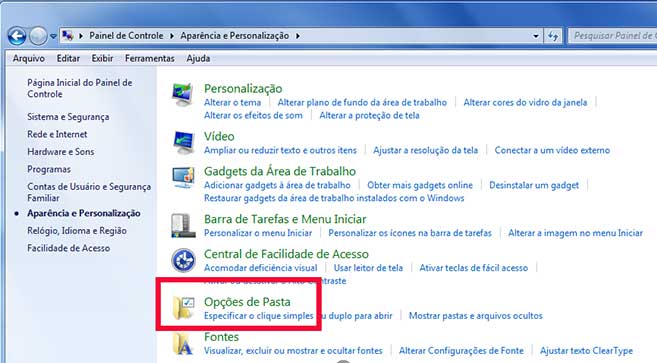Screen dimensions: 657x363
Task: Click Ampliar ou reduzir texto e outros itens
Action: point(280,150)
